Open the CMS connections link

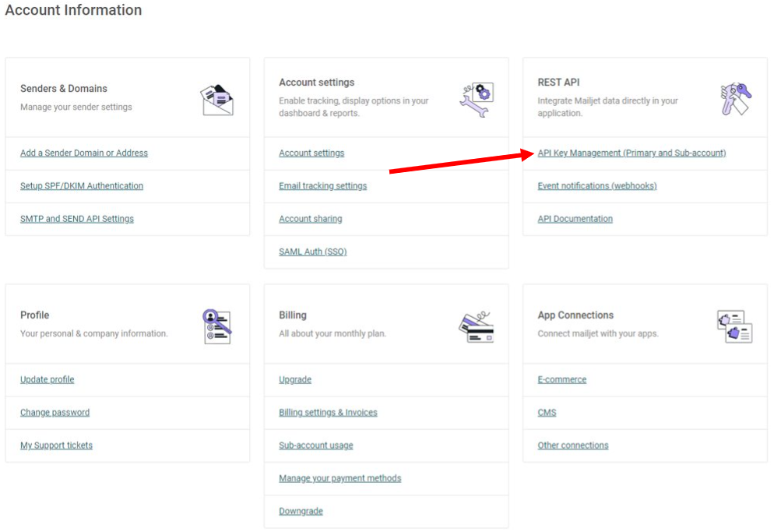(547, 413)
